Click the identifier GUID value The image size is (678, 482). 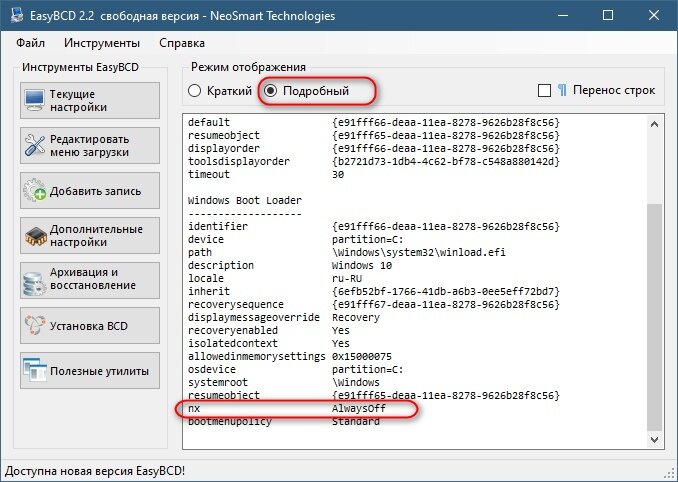(x=446, y=227)
